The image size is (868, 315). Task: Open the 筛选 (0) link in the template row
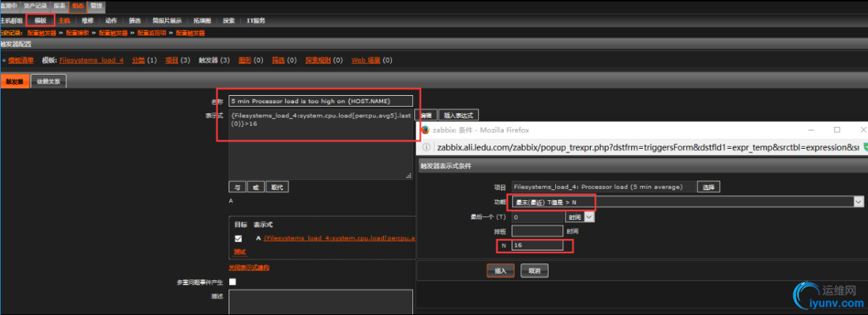278,60
